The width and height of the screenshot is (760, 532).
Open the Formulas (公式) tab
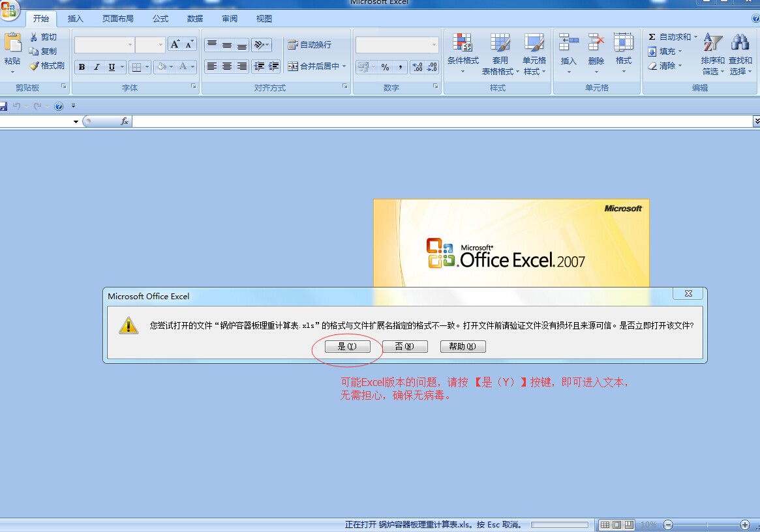pyautogui.click(x=160, y=19)
